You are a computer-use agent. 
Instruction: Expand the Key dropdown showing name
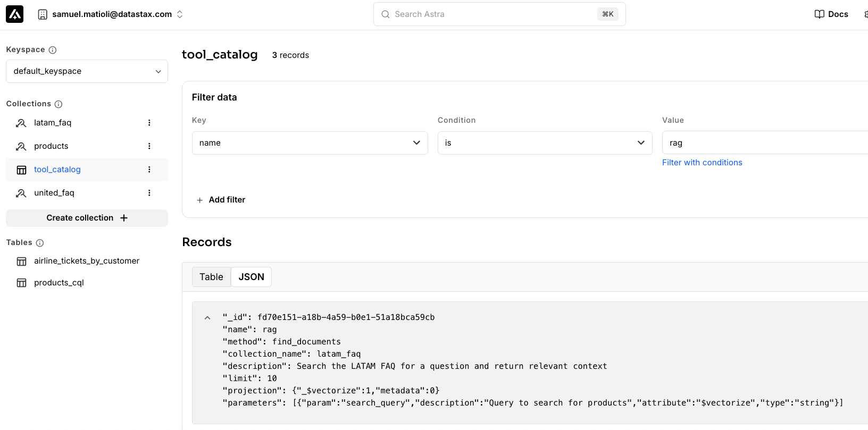coord(310,143)
